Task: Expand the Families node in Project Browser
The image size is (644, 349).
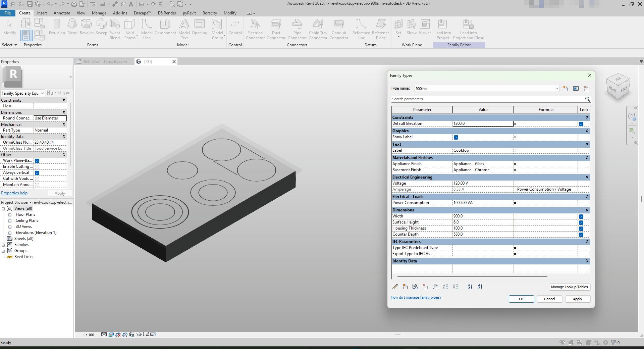Action: (3, 245)
